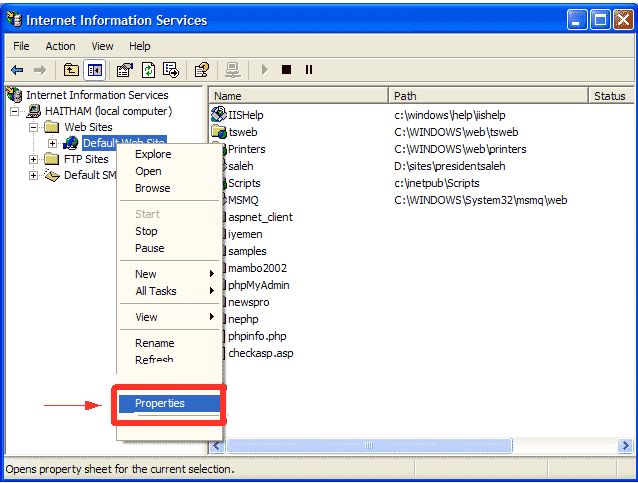This screenshot has height=483, width=638.
Task: Choose Pause from the context menu
Action: tap(169, 248)
